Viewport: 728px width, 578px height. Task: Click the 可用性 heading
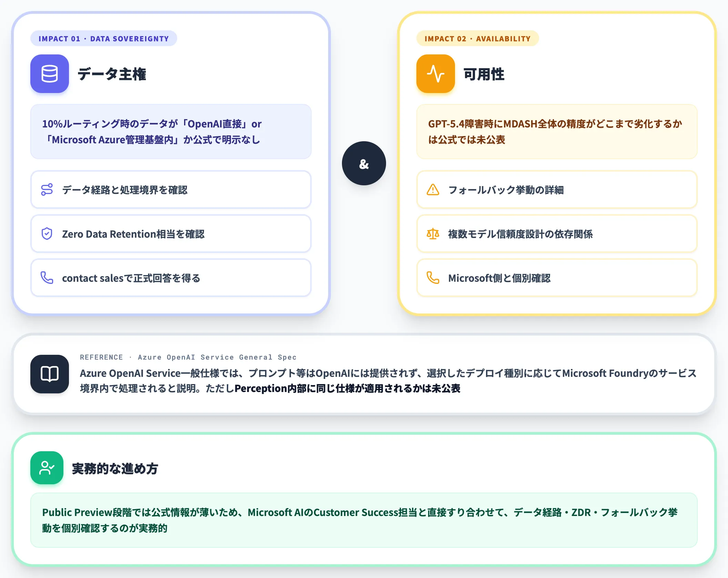[x=484, y=74]
